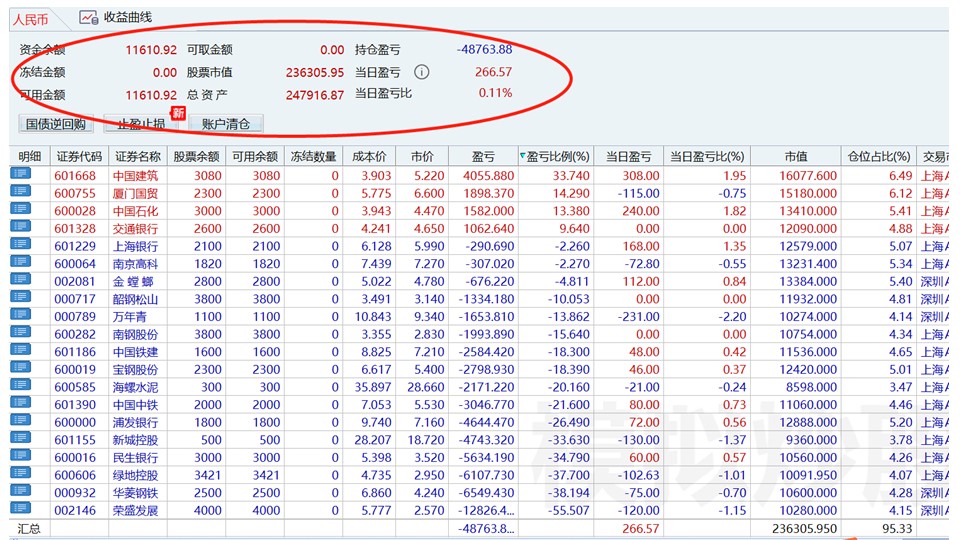Open details icon for 金螳螂 row
Screen dimensions: 960x540
(x=20, y=280)
